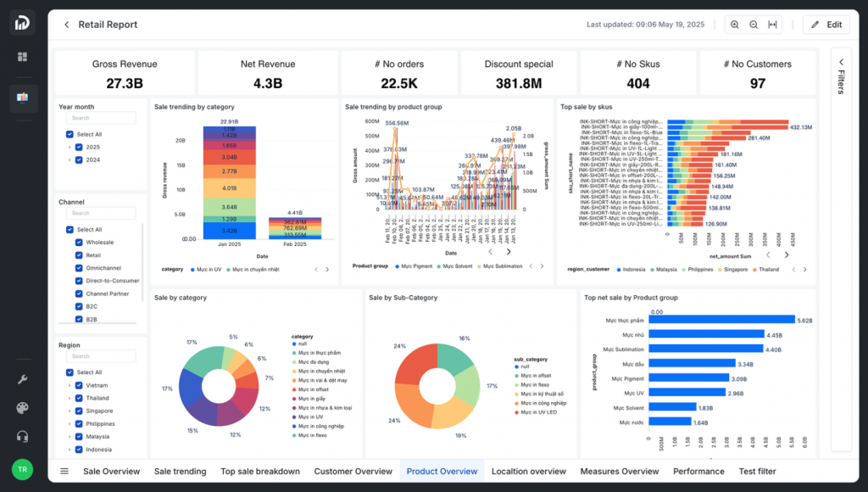868x492 pixels.
Task: Uncheck the Wholesale channel checkbox
Action: (80, 243)
